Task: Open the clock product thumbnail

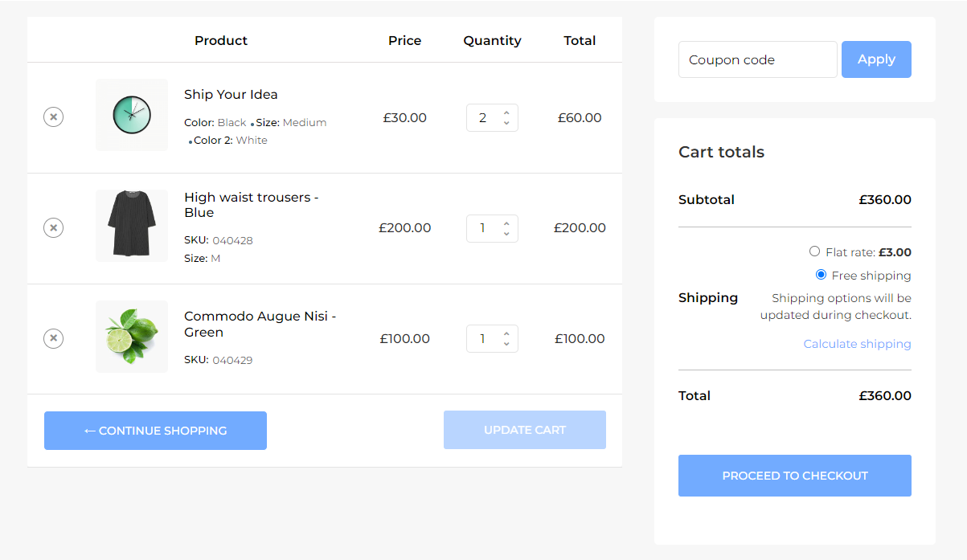Action: [x=132, y=115]
